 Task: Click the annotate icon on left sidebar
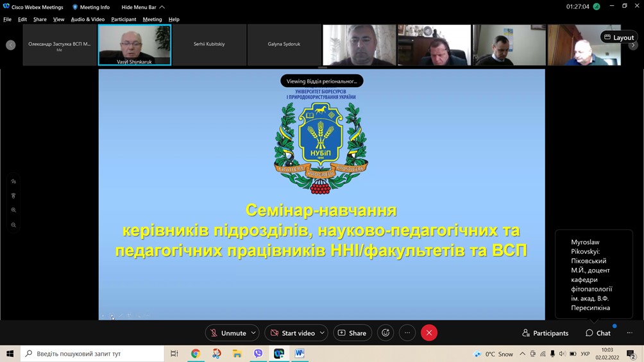(13, 181)
